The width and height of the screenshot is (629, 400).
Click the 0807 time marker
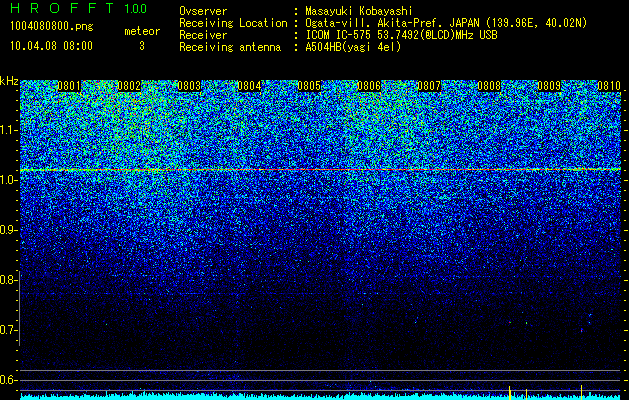coord(429,86)
